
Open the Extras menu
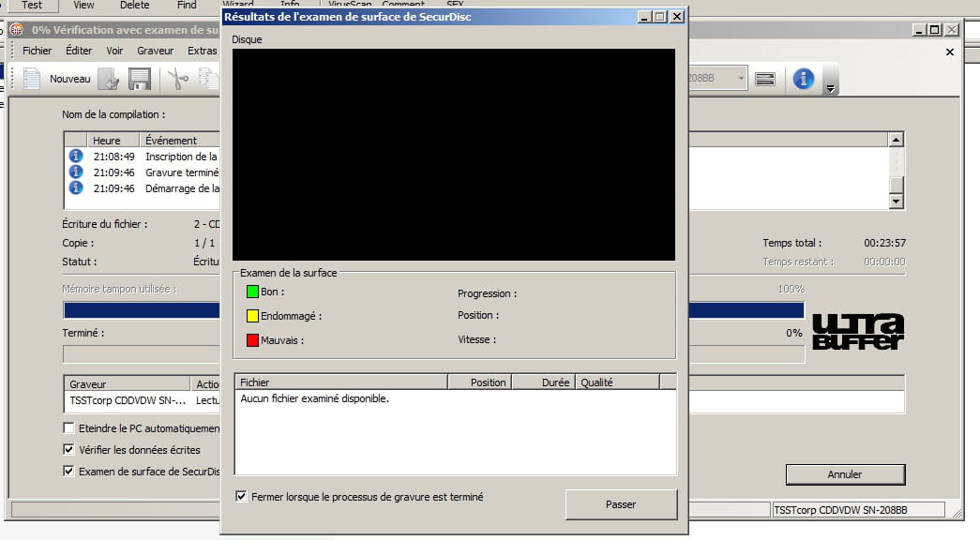(x=202, y=51)
